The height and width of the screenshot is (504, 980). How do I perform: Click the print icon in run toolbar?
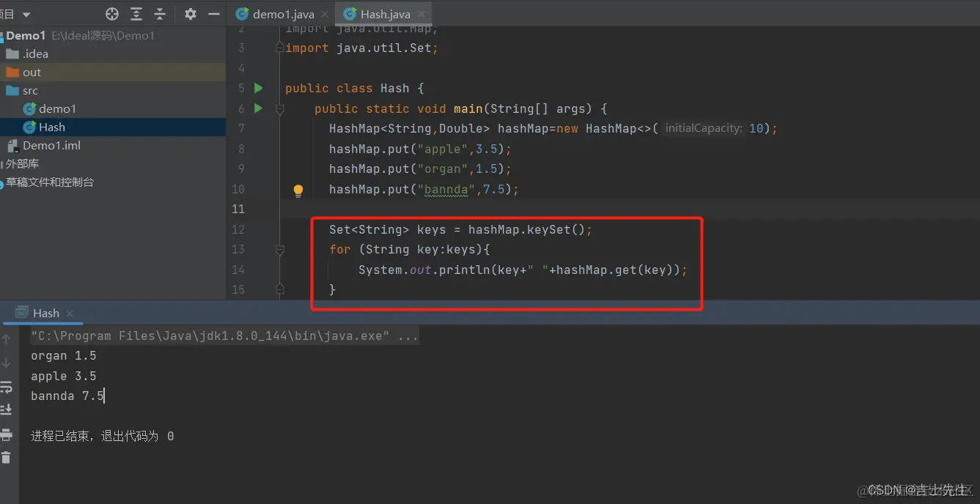tap(7, 434)
